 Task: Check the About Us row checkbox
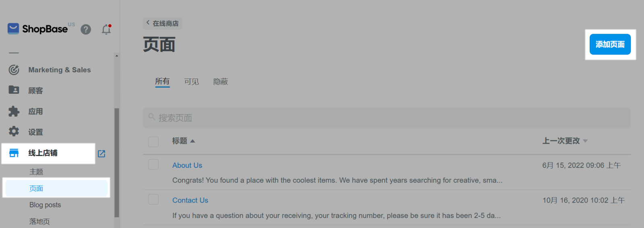coord(153,164)
